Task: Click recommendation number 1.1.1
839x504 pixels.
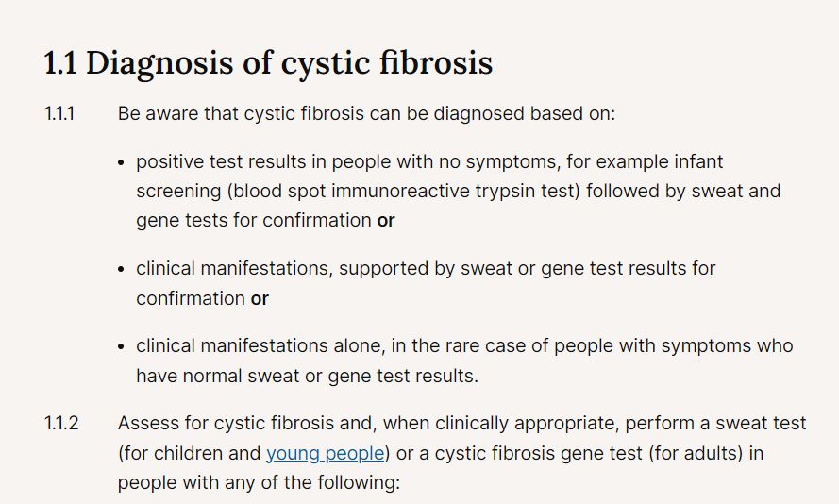Action: [59, 113]
